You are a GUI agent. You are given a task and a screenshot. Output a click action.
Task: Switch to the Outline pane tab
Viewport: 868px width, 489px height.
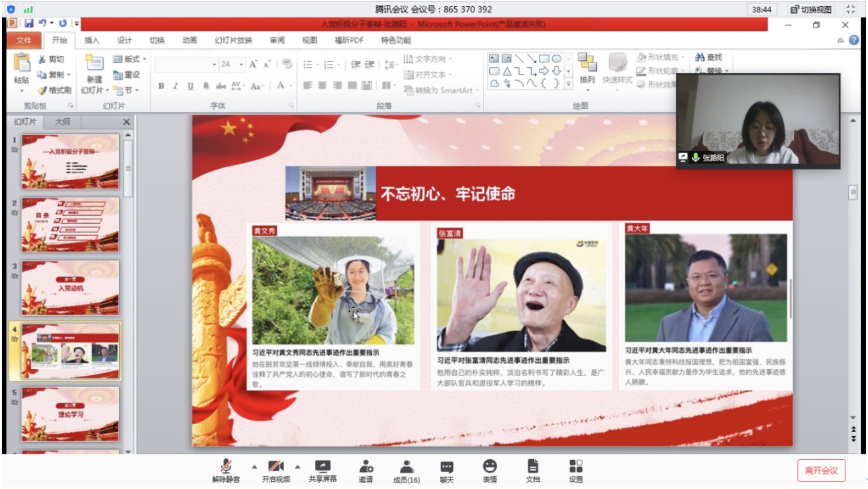pos(62,122)
